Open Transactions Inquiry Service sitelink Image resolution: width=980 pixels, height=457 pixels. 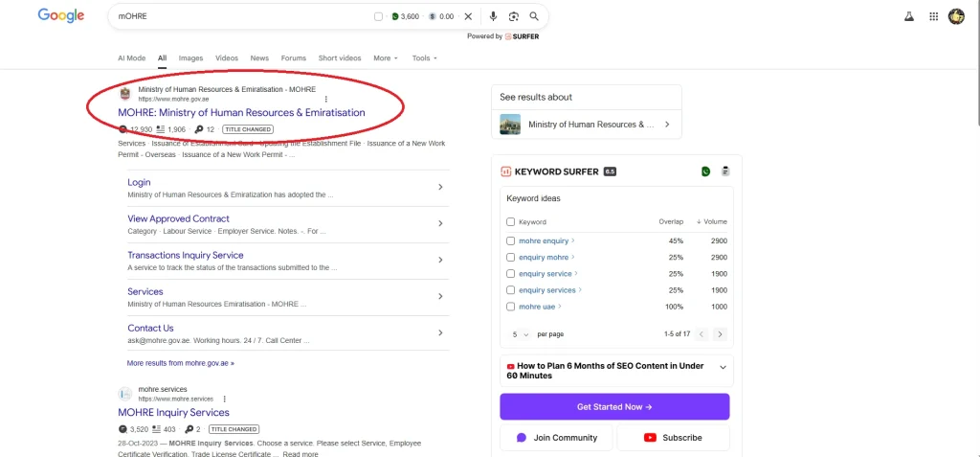[186, 255]
